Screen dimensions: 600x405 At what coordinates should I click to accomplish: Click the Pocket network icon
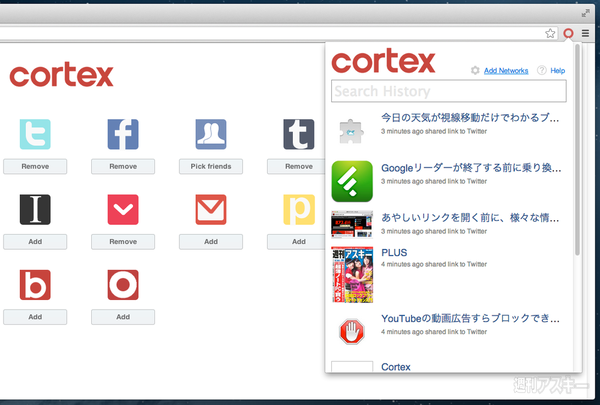coord(123,209)
